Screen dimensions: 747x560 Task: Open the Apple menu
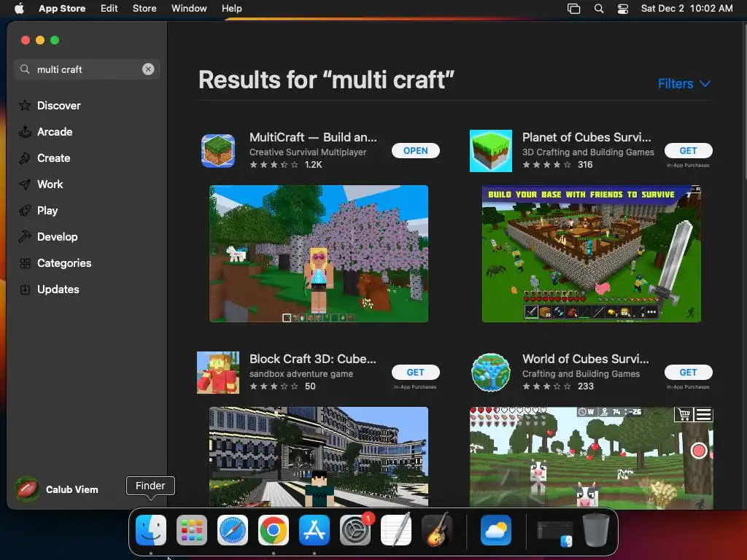click(19, 9)
